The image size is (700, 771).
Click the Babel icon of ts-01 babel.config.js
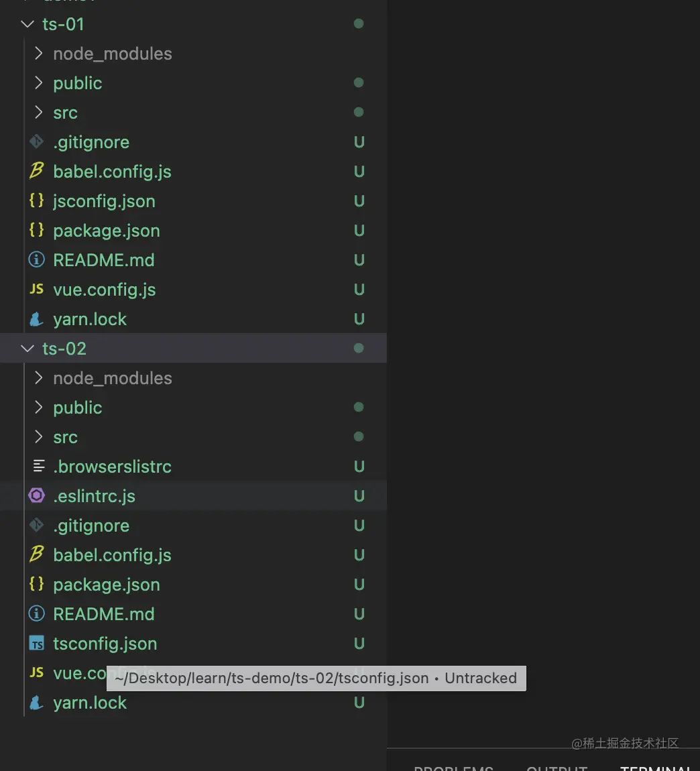[x=36, y=171]
